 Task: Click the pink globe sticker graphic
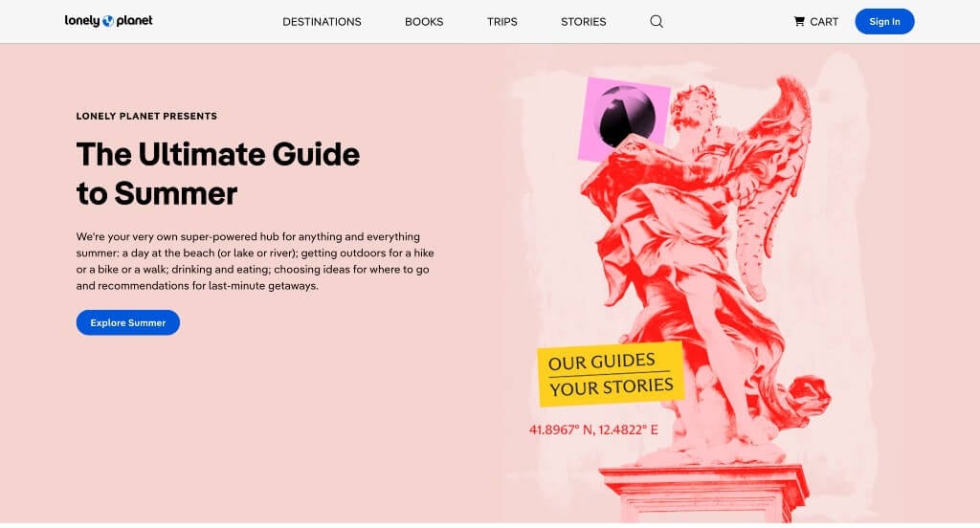coord(624,118)
